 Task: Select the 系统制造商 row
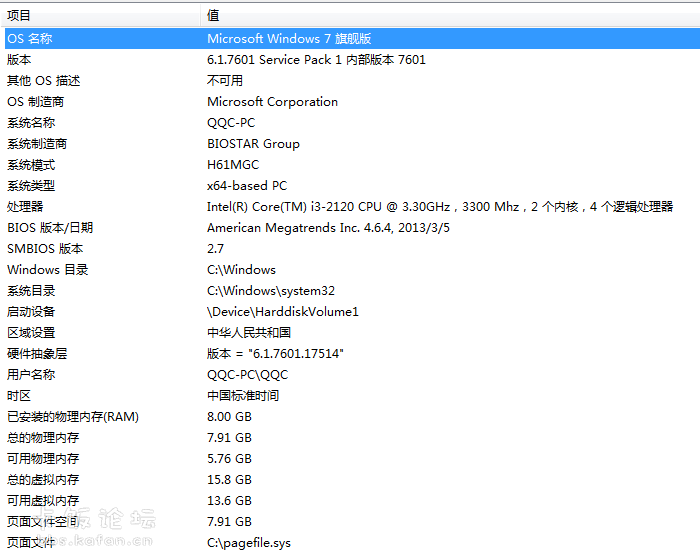click(352, 143)
